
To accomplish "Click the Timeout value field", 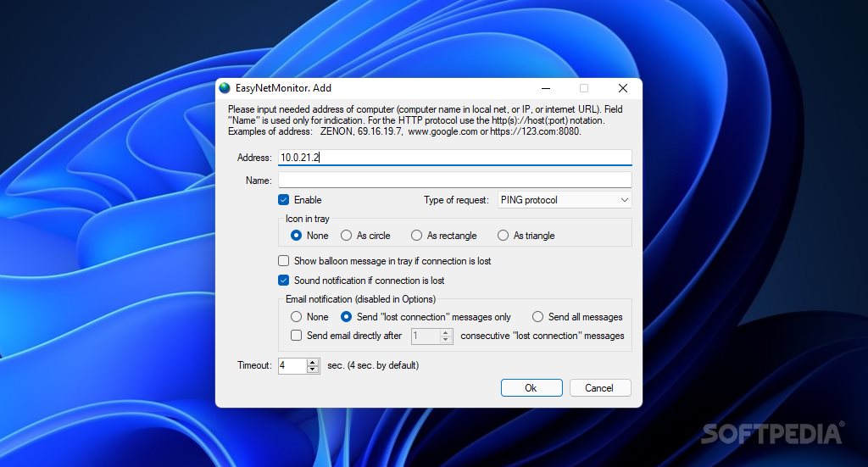I will tap(292, 365).
